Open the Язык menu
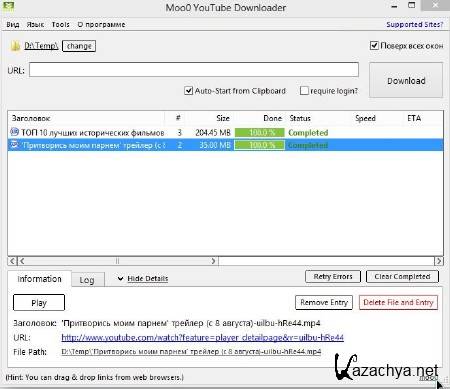The width and height of the screenshot is (450, 389). point(35,25)
